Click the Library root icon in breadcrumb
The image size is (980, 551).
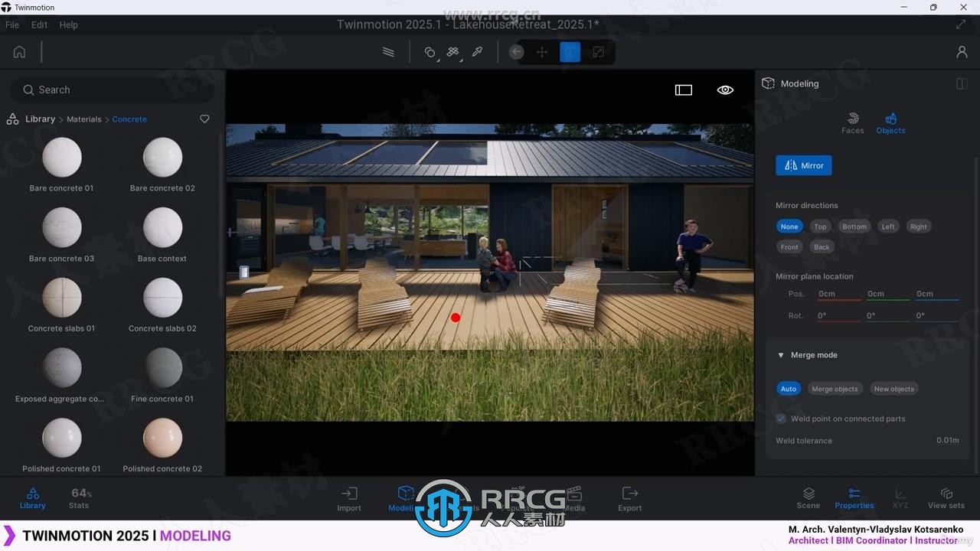point(12,119)
